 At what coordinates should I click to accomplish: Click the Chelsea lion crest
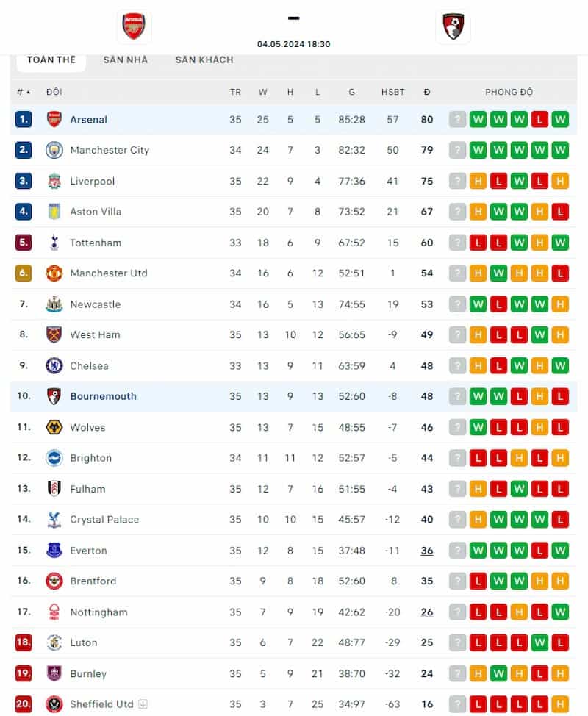(x=54, y=365)
